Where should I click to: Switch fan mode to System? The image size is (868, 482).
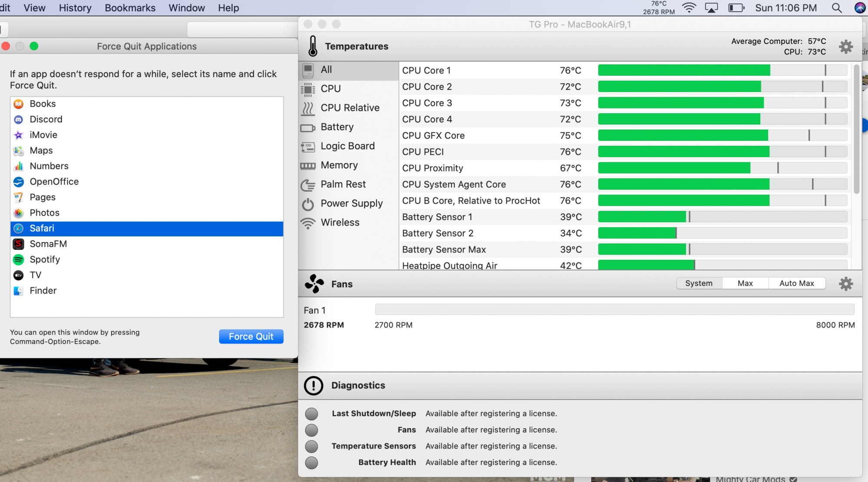(x=699, y=283)
